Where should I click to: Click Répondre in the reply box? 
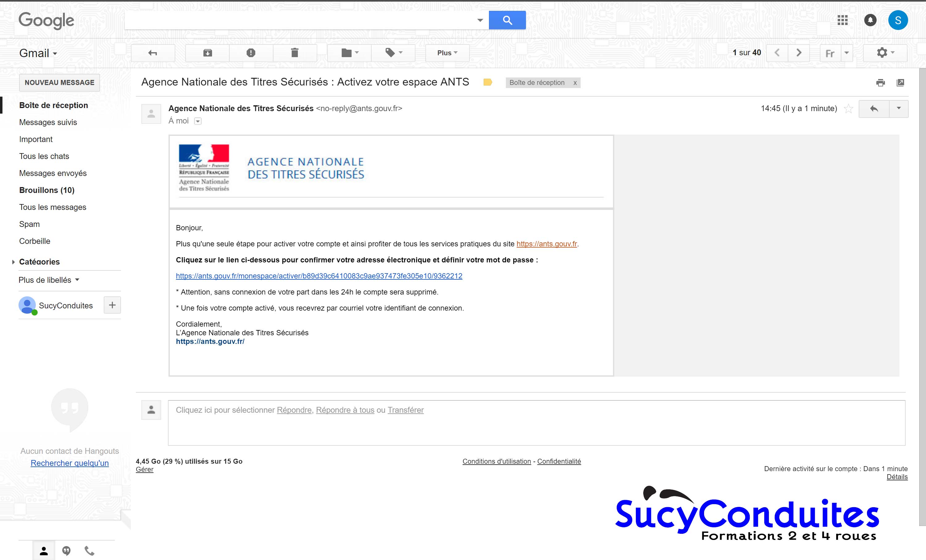click(x=294, y=410)
